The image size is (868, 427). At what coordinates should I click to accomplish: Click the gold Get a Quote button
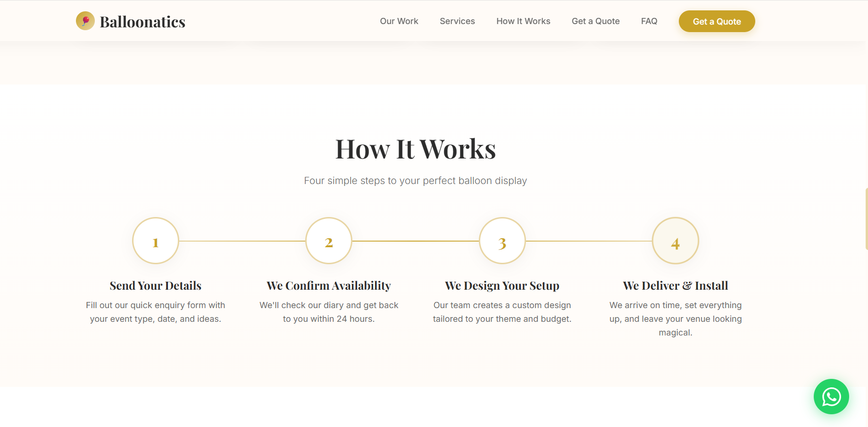coord(717,21)
